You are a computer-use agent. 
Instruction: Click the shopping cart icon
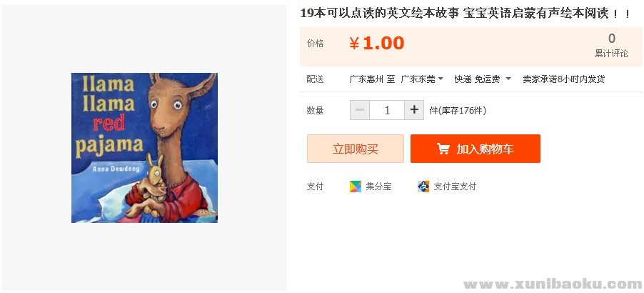point(443,149)
